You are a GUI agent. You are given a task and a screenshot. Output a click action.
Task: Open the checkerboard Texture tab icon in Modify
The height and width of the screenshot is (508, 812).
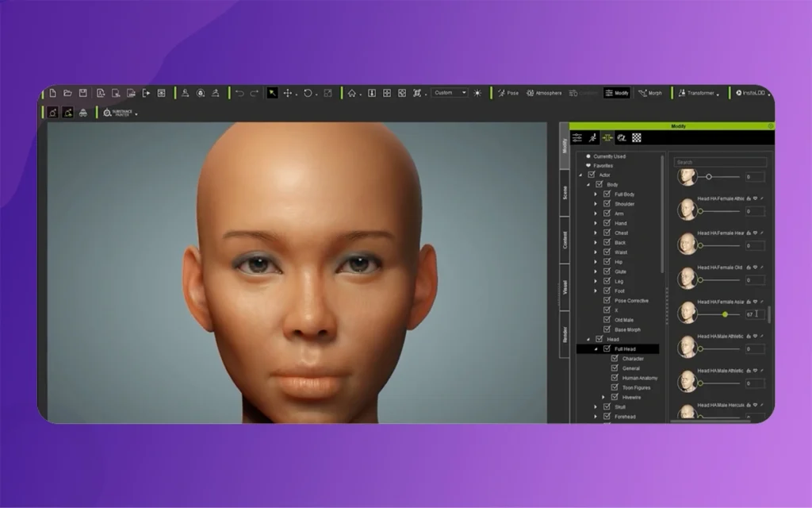(637, 137)
